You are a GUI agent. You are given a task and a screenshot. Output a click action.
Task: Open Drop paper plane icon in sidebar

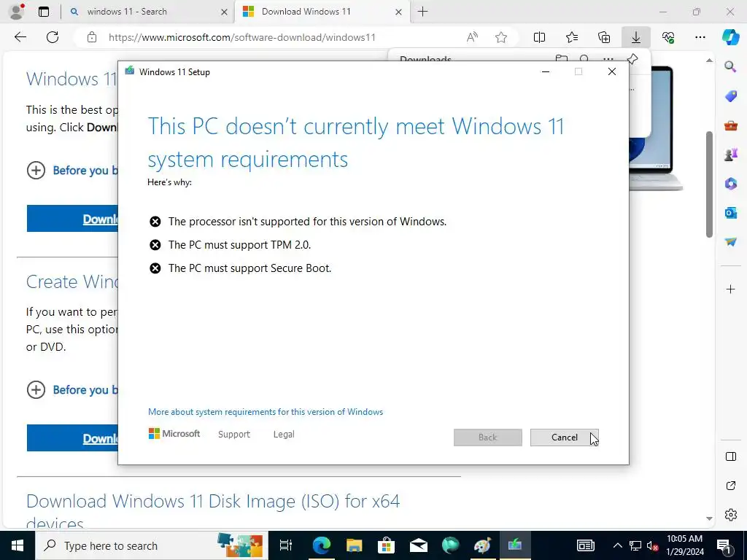(730, 242)
